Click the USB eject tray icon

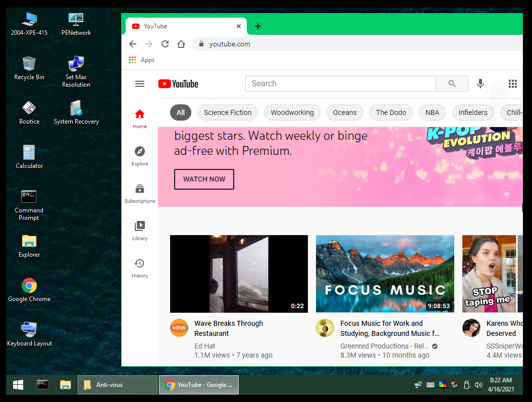tap(467, 385)
